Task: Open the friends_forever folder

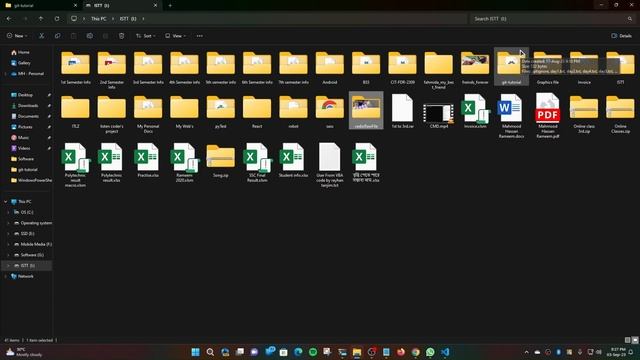Action: (x=475, y=68)
